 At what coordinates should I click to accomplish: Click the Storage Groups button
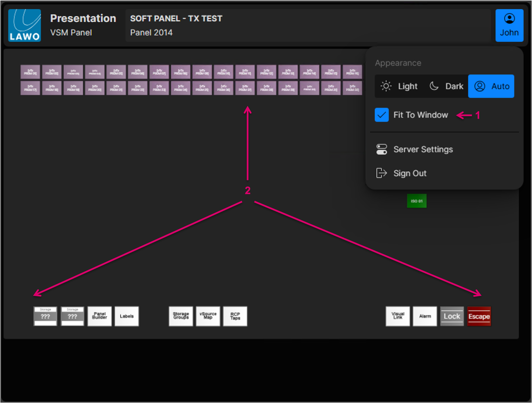(181, 316)
